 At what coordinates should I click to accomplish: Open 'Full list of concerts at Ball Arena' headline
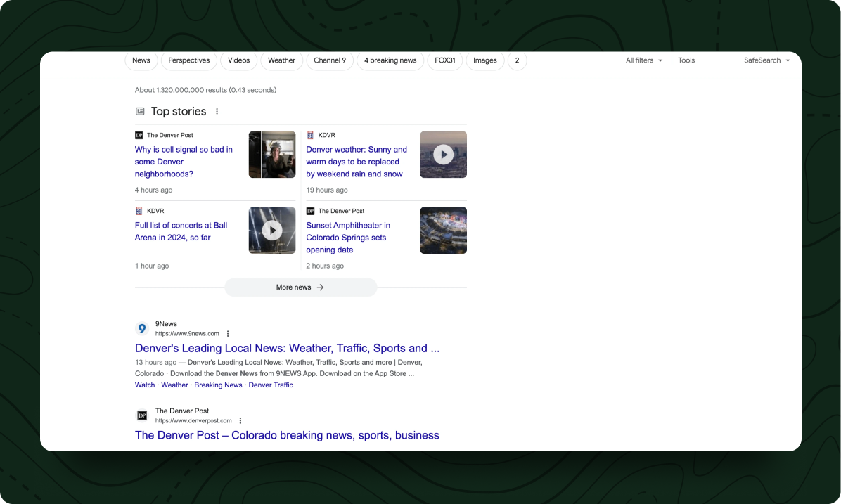coord(181,231)
